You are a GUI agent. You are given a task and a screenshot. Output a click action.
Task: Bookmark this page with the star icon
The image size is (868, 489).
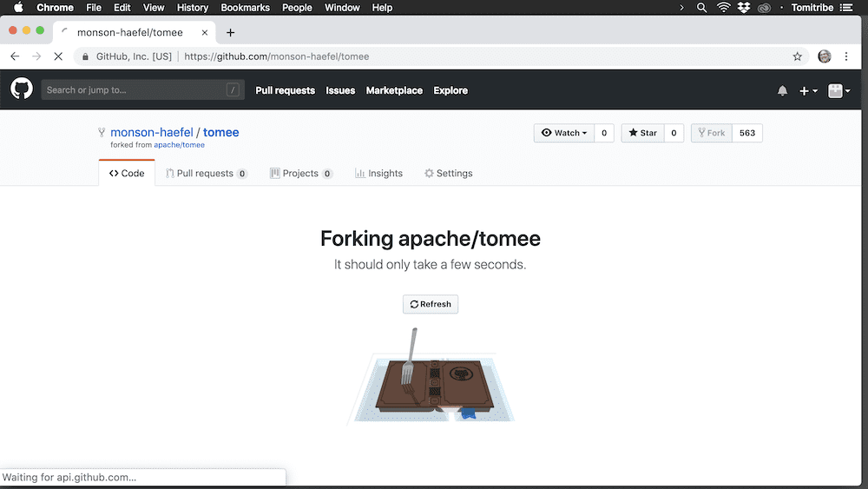click(x=797, y=56)
